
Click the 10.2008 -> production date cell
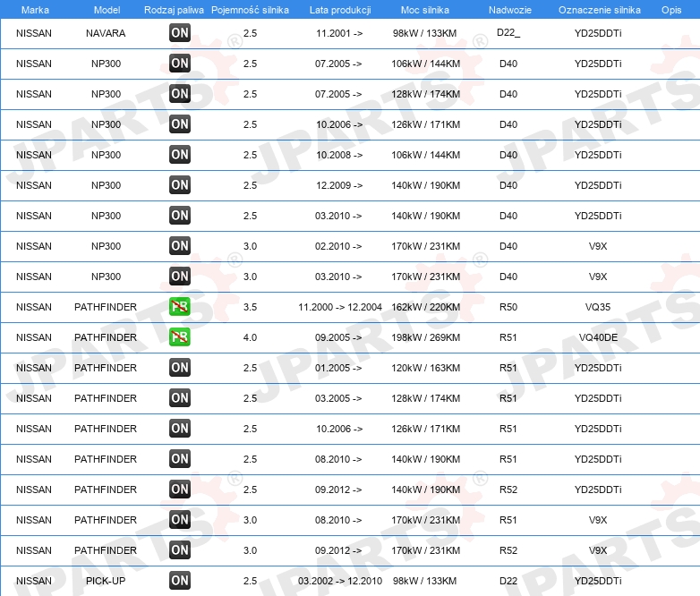point(339,155)
